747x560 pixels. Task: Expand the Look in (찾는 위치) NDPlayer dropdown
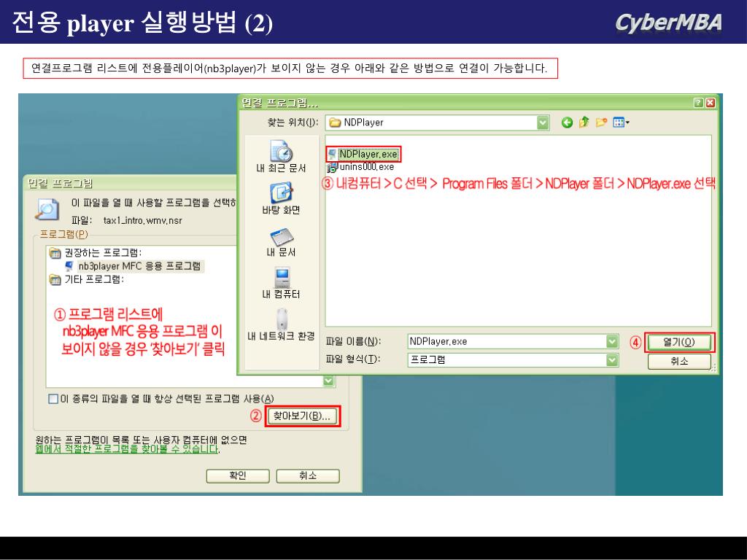(543, 122)
